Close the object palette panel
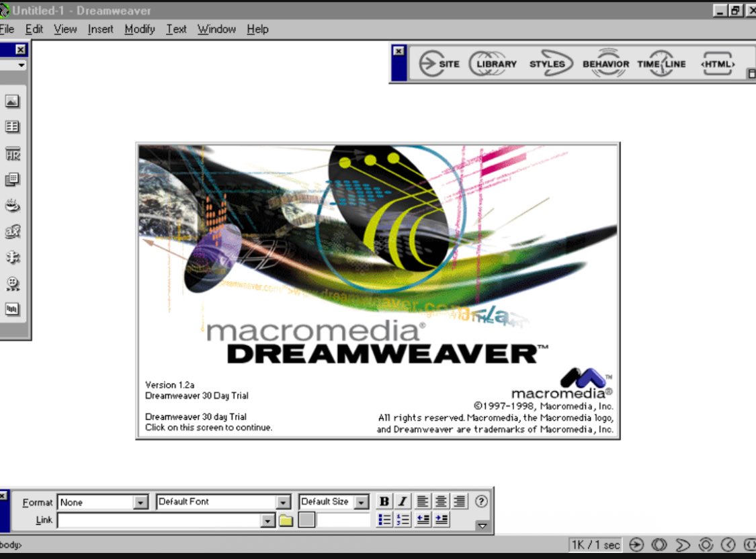The width and height of the screenshot is (756, 559). point(20,49)
